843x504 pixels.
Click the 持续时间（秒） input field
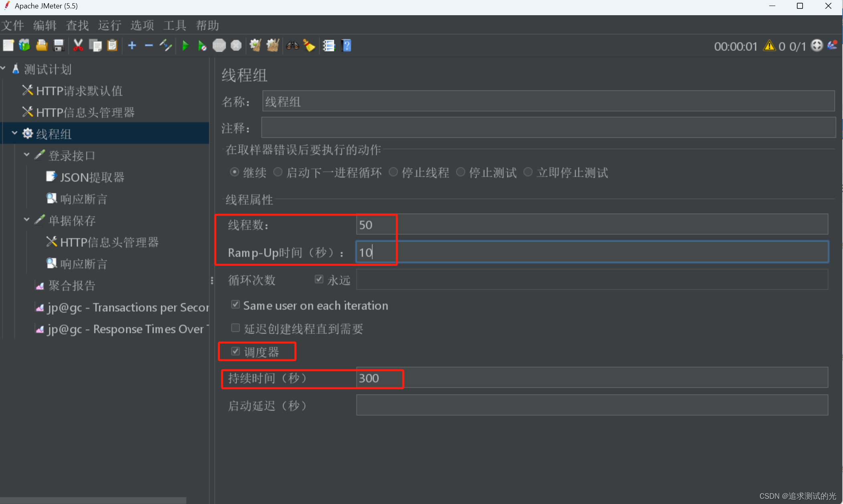[x=592, y=377]
